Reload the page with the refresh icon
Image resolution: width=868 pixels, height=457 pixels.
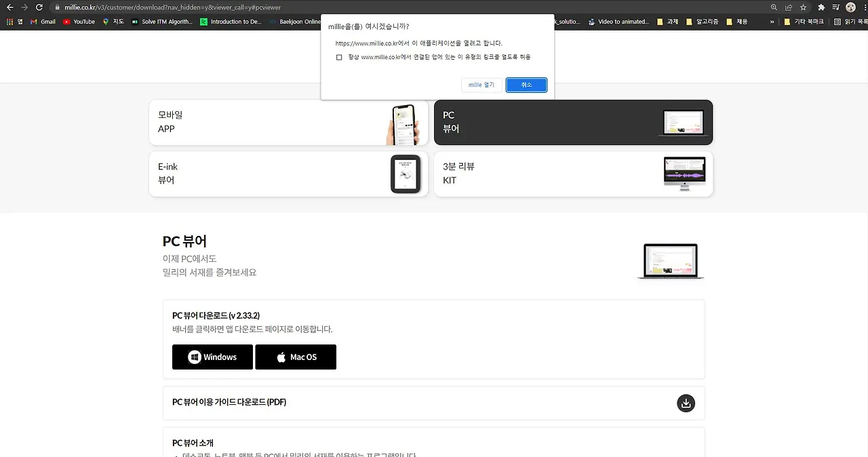pos(39,7)
